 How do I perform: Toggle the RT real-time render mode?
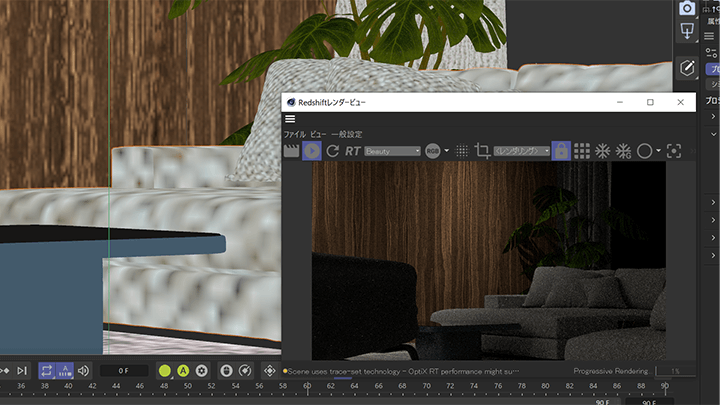(x=353, y=151)
